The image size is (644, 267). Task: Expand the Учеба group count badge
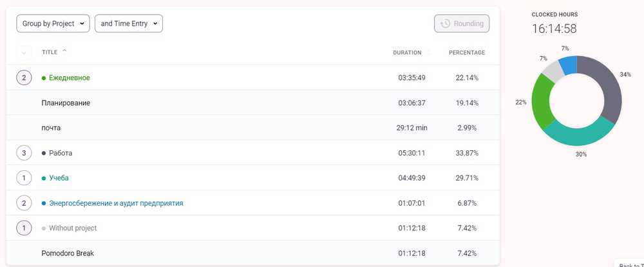tap(24, 178)
